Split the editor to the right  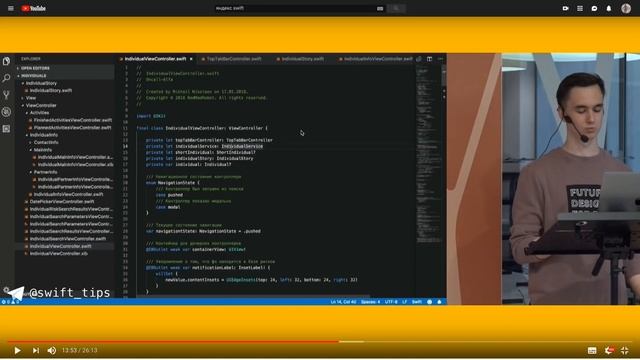click(x=429, y=59)
